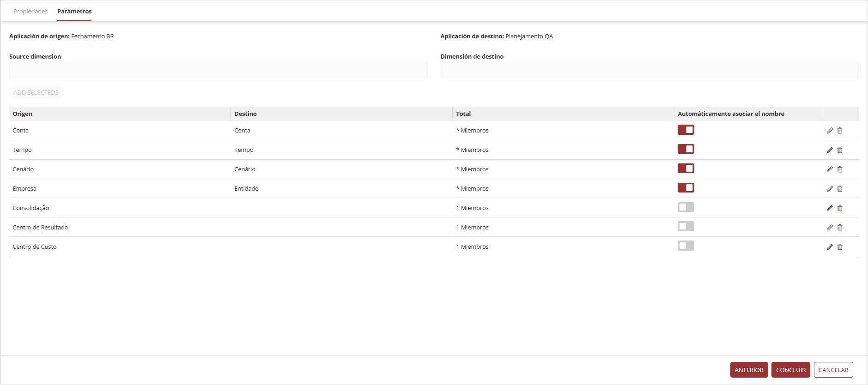This screenshot has height=385, width=868.
Task: Select the Parámetros tab
Action: point(74,11)
